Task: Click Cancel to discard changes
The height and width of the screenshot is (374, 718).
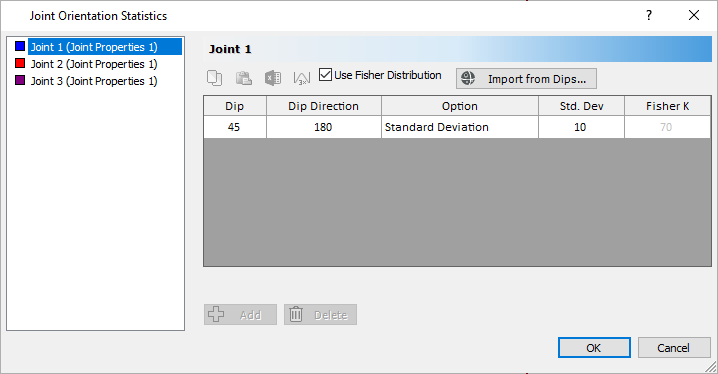Action: click(674, 348)
